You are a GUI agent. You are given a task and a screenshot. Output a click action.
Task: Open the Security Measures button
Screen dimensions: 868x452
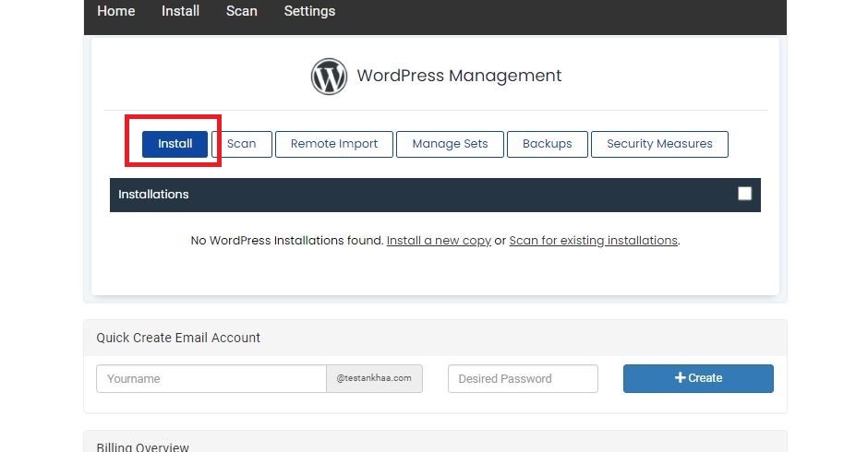(x=659, y=144)
